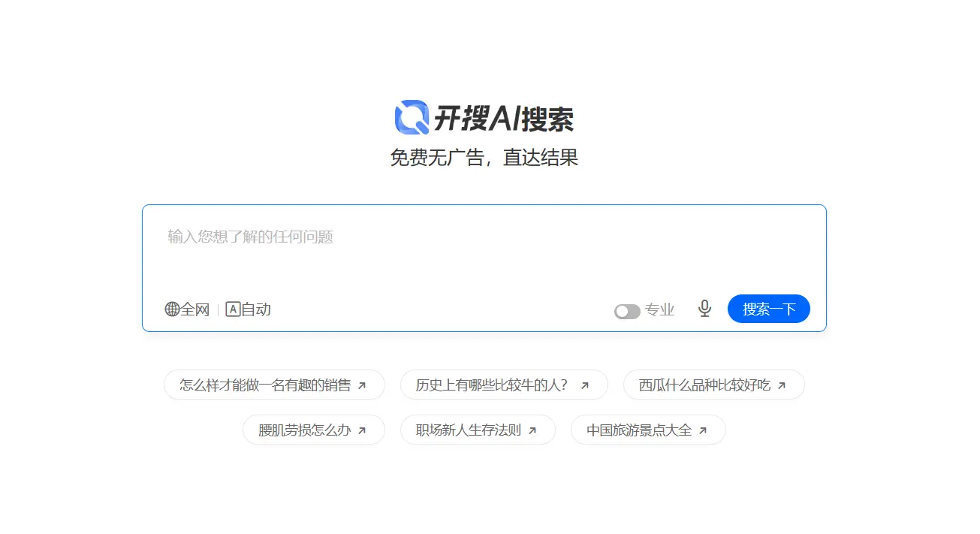This screenshot has width=980, height=534.
Task: Click the arrow icon on 怎么样才能做一名有趣的销售
Action: point(360,384)
